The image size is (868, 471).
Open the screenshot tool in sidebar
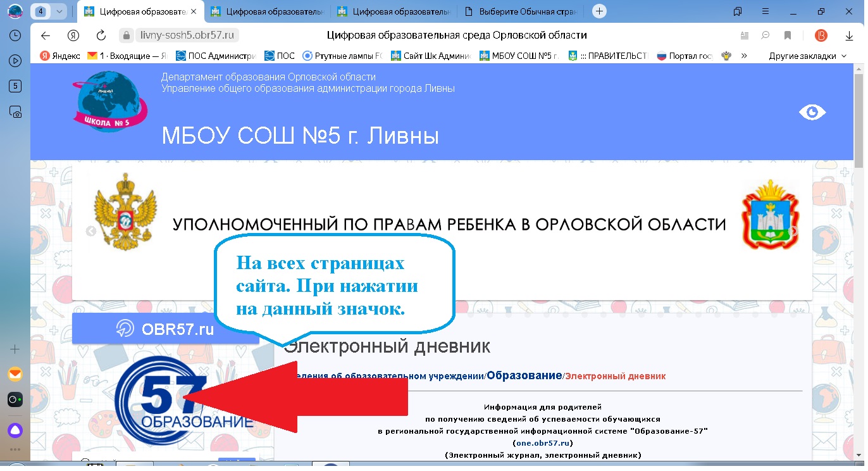click(x=15, y=112)
